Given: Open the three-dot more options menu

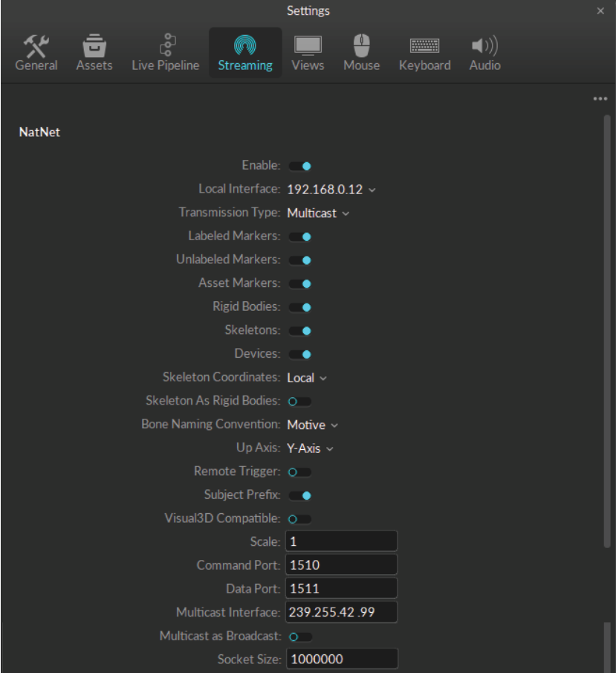Looking at the screenshot, I should [600, 99].
